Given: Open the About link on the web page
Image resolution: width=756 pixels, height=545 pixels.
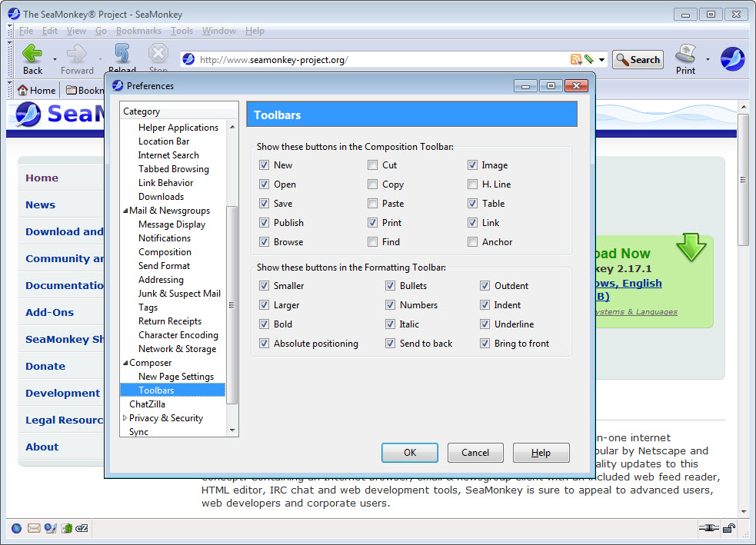Looking at the screenshot, I should [x=42, y=447].
